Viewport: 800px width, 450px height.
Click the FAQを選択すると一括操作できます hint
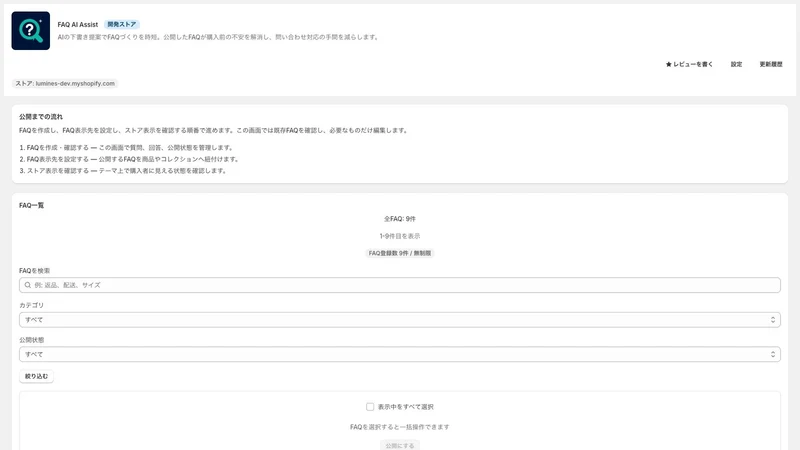[399, 427]
